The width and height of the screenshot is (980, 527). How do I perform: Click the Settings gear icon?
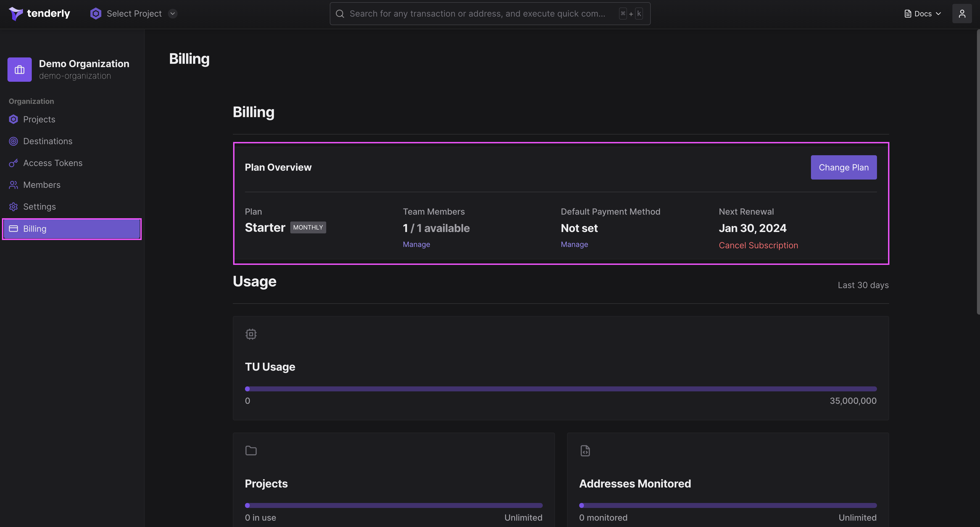[x=13, y=207]
